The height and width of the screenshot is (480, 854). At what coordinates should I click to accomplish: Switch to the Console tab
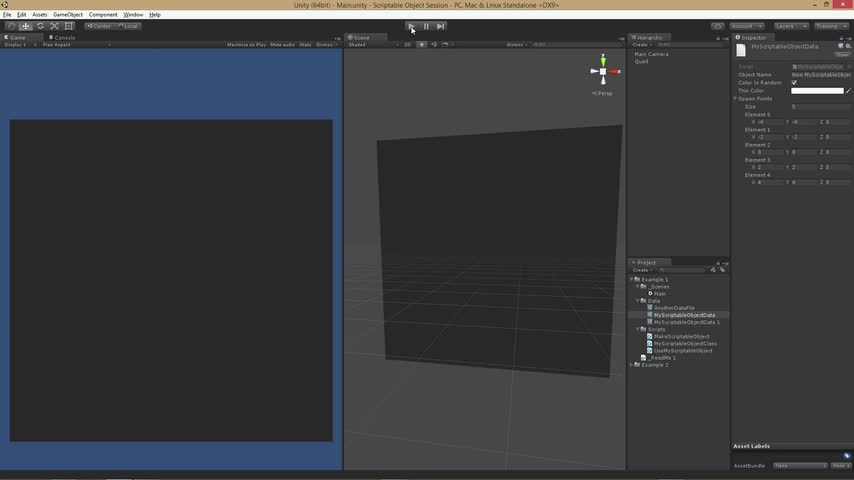click(x=63, y=37)
